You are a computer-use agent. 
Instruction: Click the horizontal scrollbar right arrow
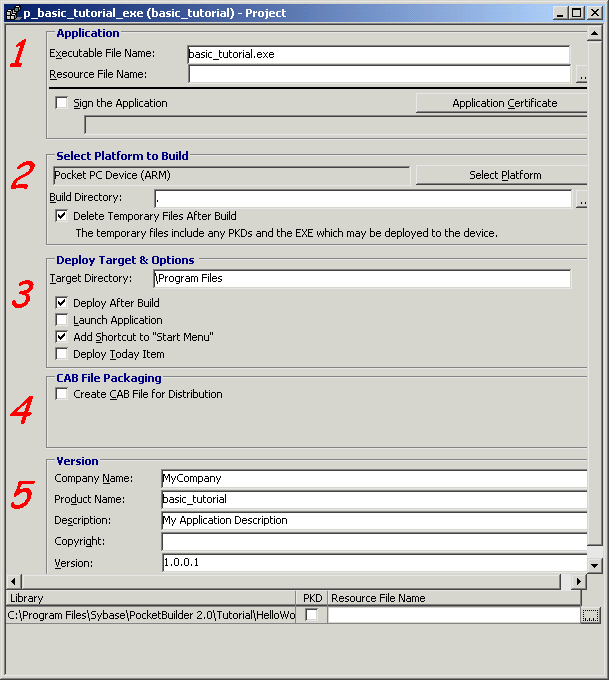click(x=578, y=581)
